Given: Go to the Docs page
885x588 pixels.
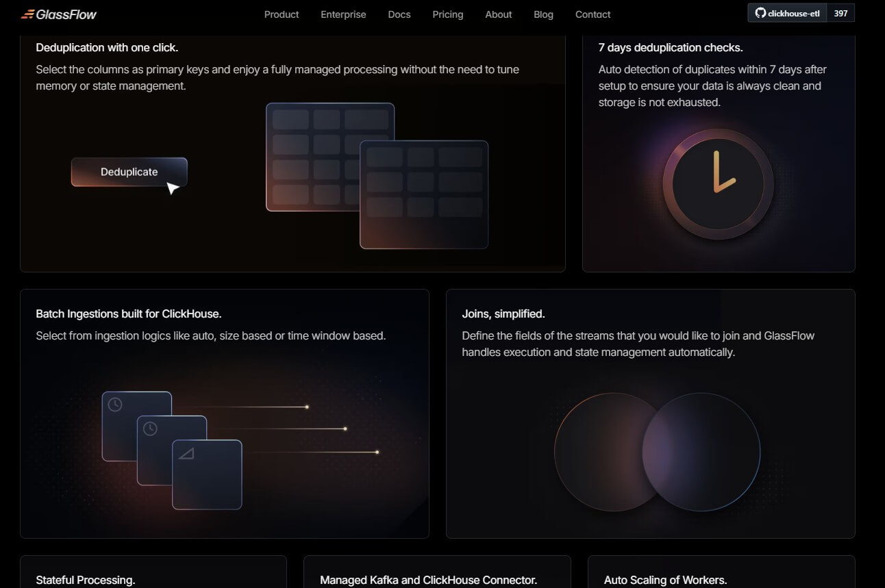Looking at the screenshot, I should [399, 14].
